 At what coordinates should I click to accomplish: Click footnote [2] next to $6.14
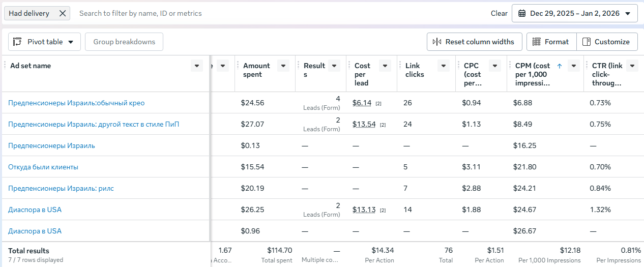(x=378, y=103)
